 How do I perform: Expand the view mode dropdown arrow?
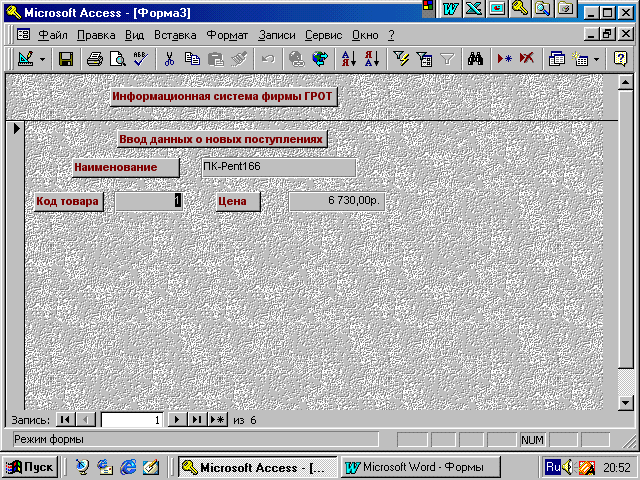click(42, 60)
